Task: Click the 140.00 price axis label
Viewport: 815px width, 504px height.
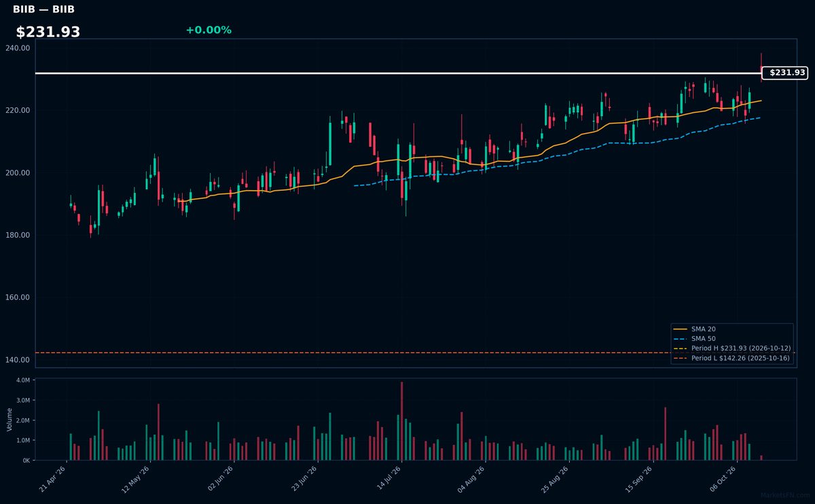Action: tap(18, 360)
